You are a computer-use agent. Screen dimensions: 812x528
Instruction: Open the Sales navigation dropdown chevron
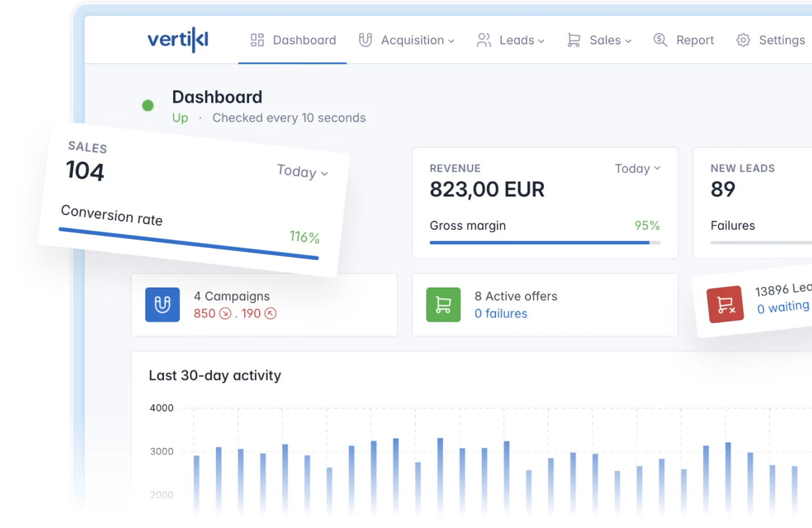[629, 41]
